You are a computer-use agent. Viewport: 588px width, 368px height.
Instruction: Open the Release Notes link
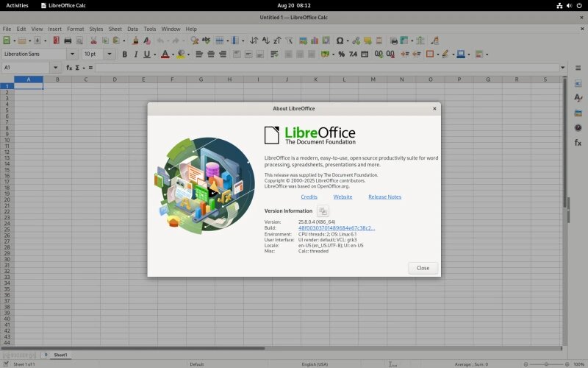coord(384,197)
